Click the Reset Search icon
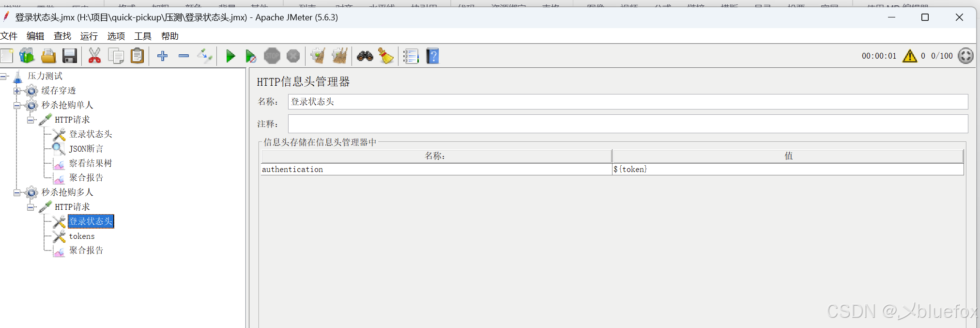The width and height of the screenshot is (980, 328). [x=386, y=56]
